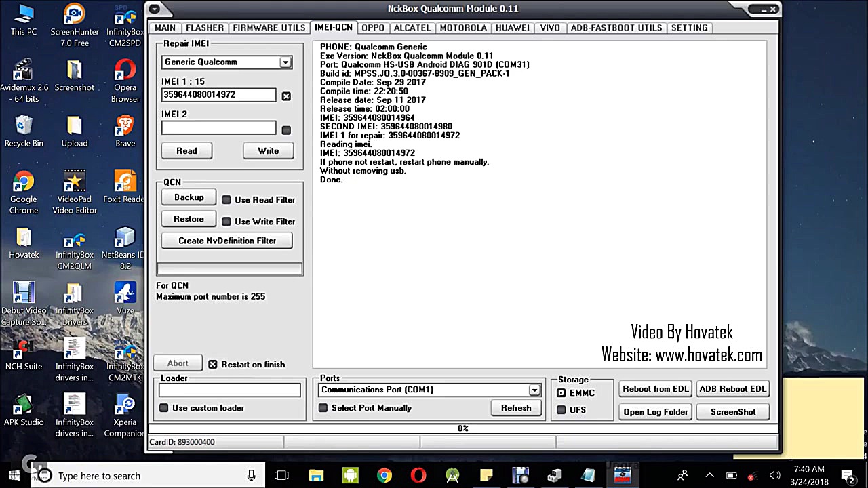This screenshot has height=488, width=868.
Task: Switch to the MAIN tab
Action: coord(165,28)
